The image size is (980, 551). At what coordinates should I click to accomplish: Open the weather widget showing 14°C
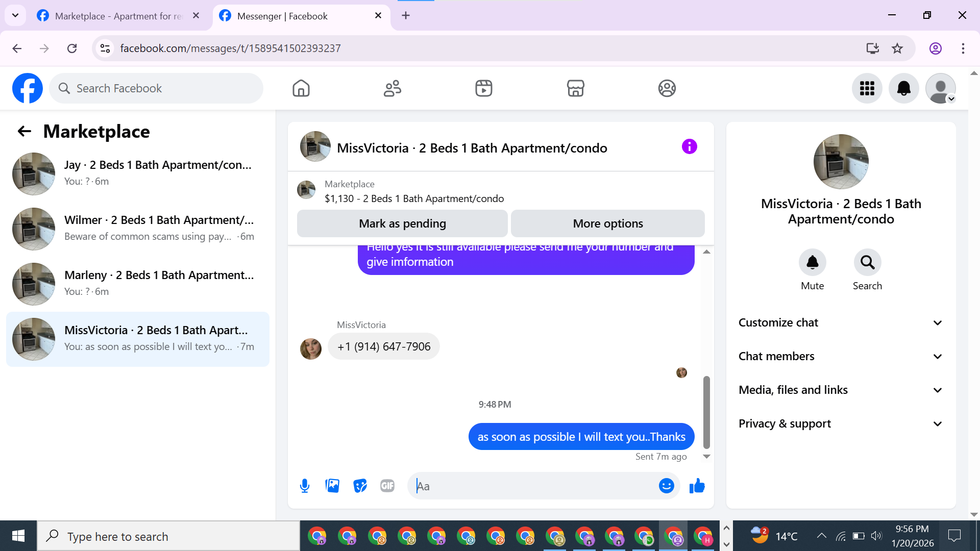pos(774,536)
